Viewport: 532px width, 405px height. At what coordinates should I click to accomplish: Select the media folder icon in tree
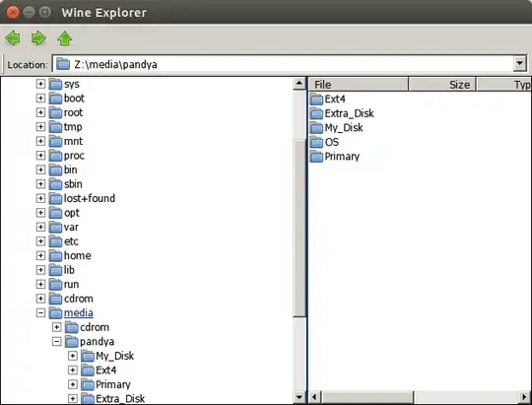tap(55, 312)
